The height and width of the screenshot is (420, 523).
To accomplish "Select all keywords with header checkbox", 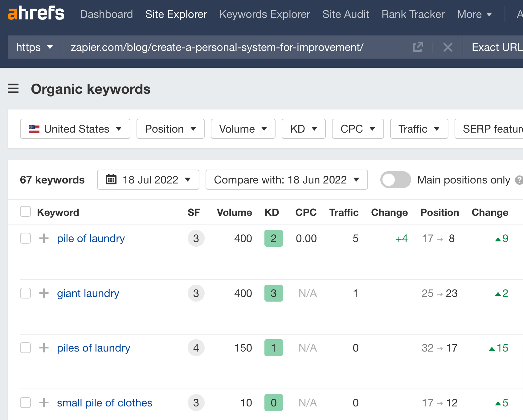I will click(x=25, y=212).
